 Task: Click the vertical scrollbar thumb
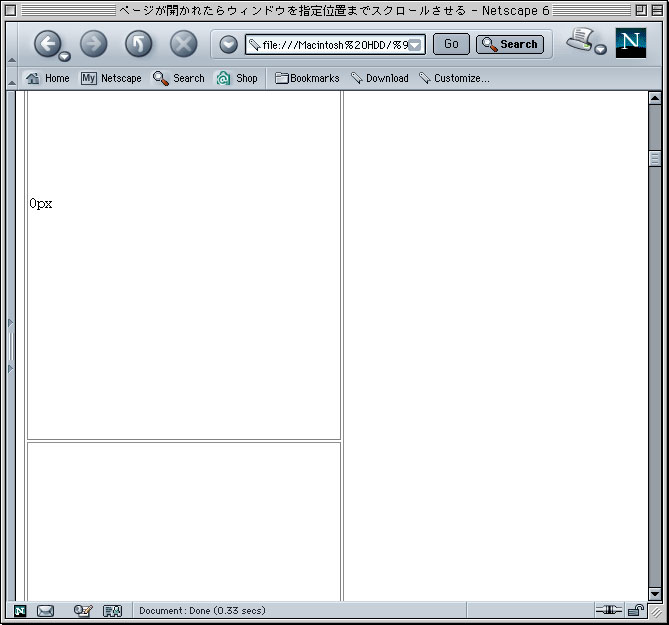pyautogui.click(x=655, y=159)
